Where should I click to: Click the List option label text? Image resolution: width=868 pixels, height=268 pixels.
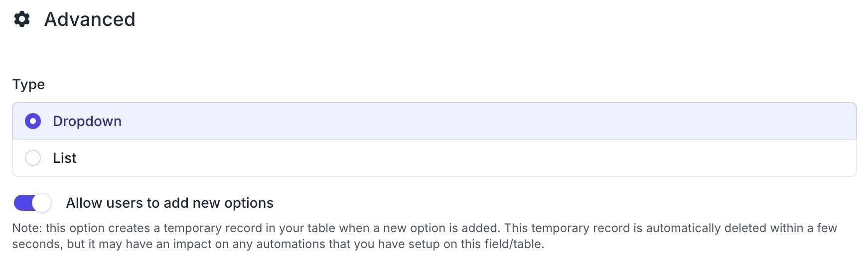(65, 158)
